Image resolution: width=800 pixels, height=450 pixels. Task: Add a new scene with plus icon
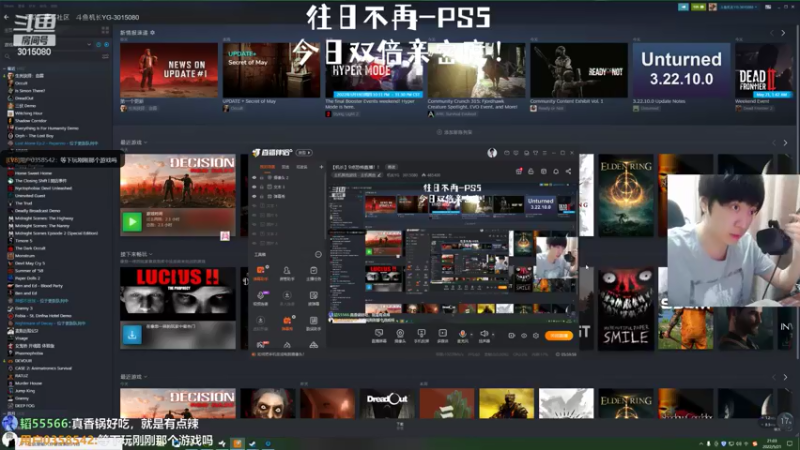tap(321, 167)
